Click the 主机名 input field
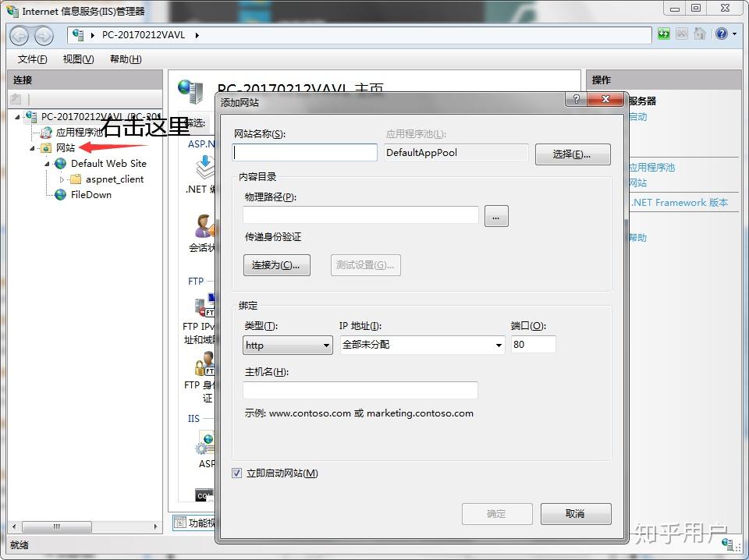749x560 pixels. point(360,390)
